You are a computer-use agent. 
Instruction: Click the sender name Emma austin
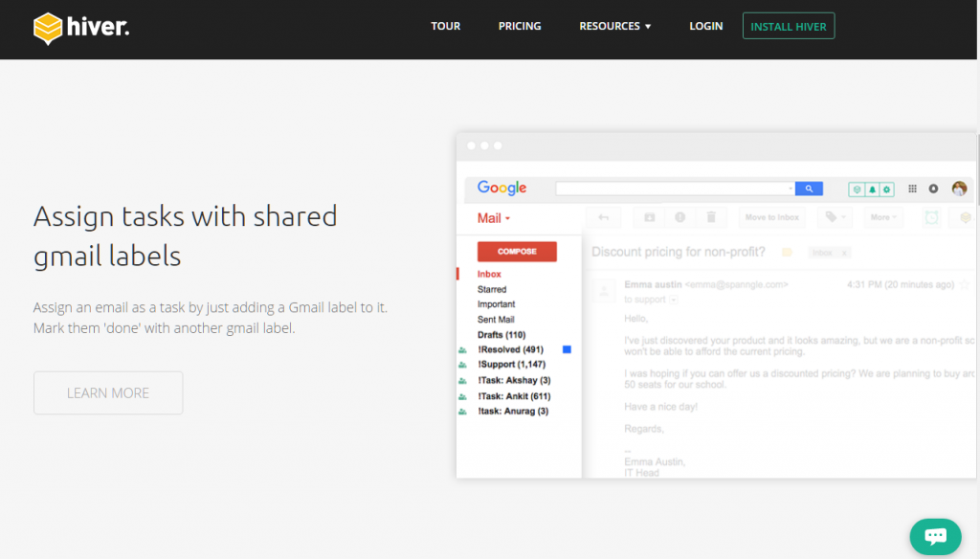(653, 284)
